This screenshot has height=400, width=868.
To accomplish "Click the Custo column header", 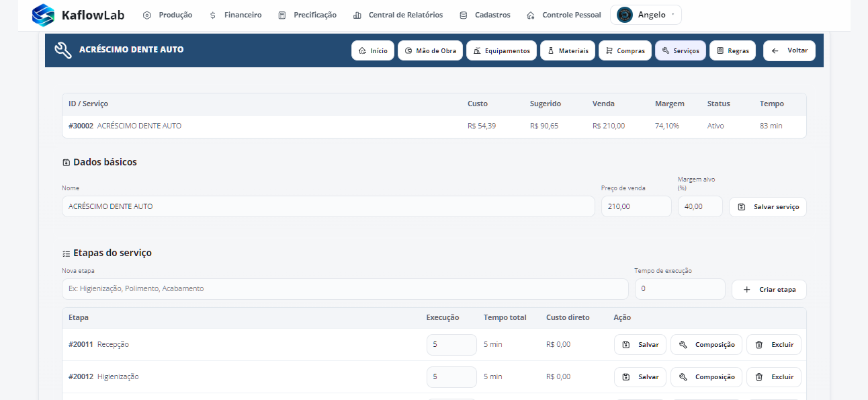I will [x=478, y=104].
